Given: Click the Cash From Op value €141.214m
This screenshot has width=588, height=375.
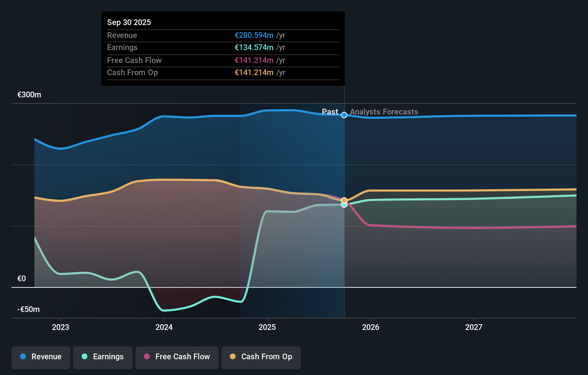Looking at the screenshot, I should coord(254,72).
